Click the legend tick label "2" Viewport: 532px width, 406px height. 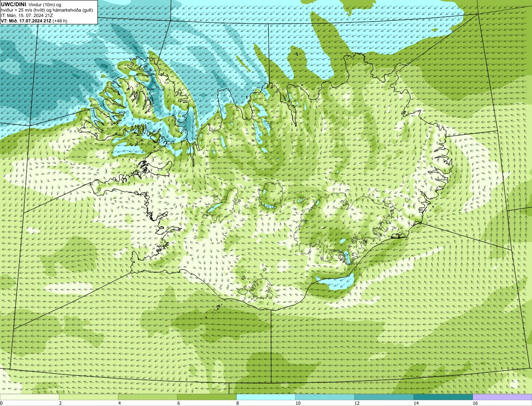pyautogui.click(x=60, y=403)
